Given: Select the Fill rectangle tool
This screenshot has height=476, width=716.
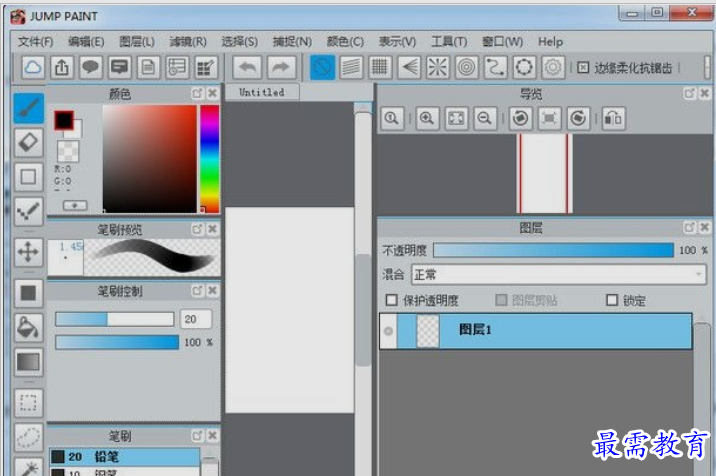Looking at the screenshot, I should click(29, 293).
